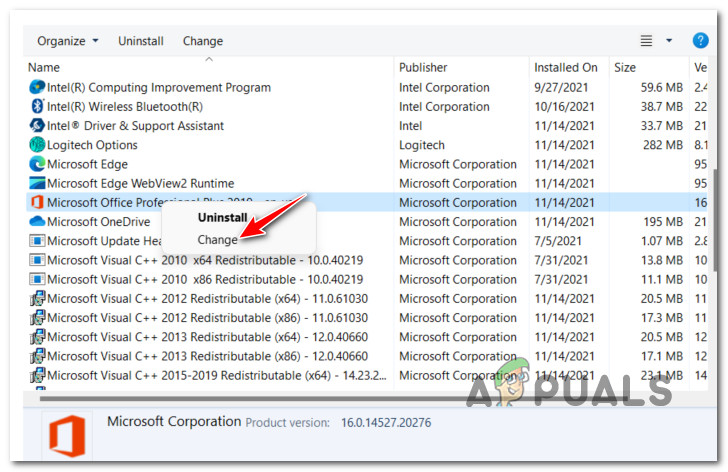Select Visual C++ 2010 x86 Redistributable name
The height and width of the screenshot is (472, 728).
[205, 279]
